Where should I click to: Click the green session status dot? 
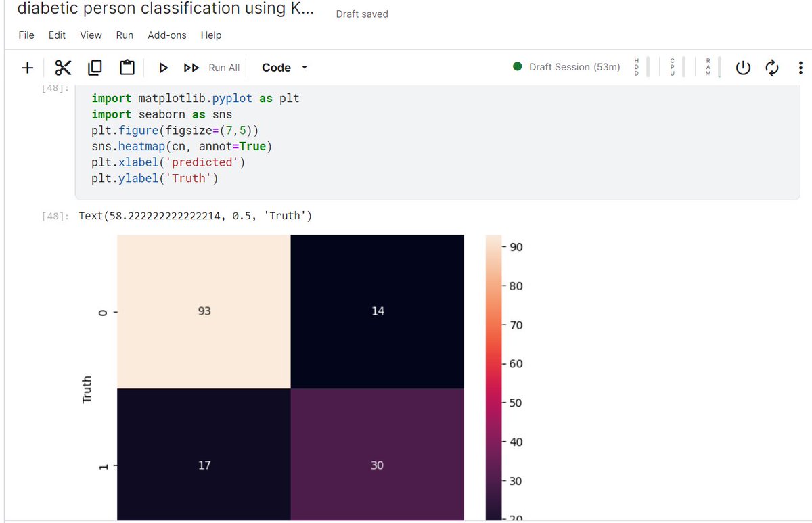click(518, 67)
